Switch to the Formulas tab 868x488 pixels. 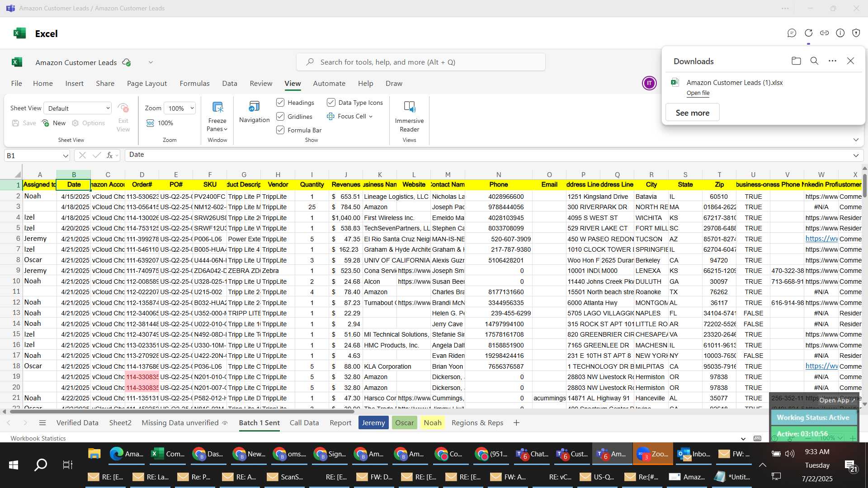(194, 84)
